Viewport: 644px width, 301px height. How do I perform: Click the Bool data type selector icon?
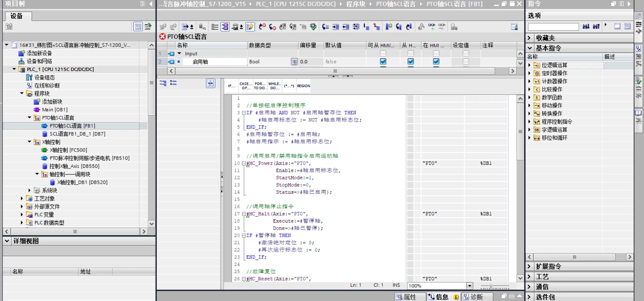tap(294, 61)
